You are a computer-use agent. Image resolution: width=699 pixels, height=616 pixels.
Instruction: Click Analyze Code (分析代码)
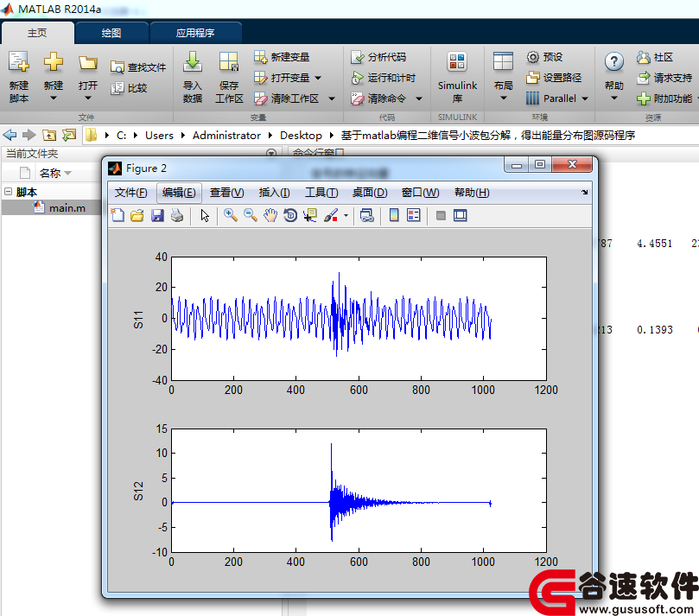tap(378, 57)
